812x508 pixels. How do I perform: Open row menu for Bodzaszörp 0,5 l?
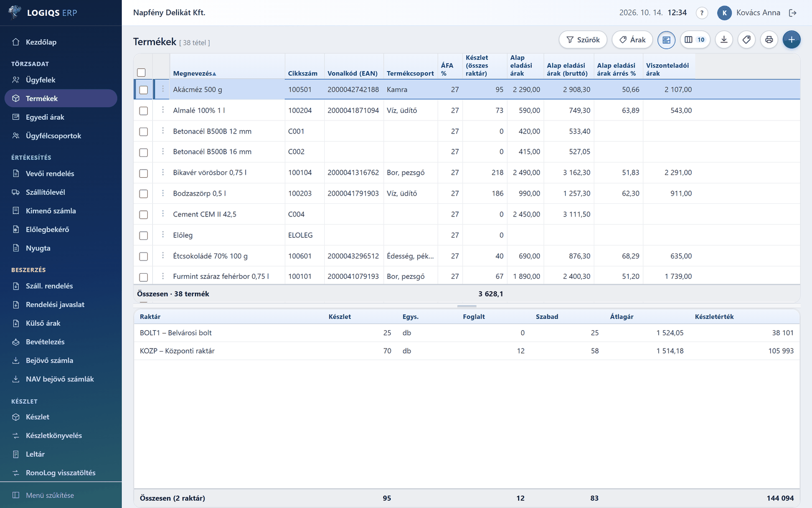(163, 194)
